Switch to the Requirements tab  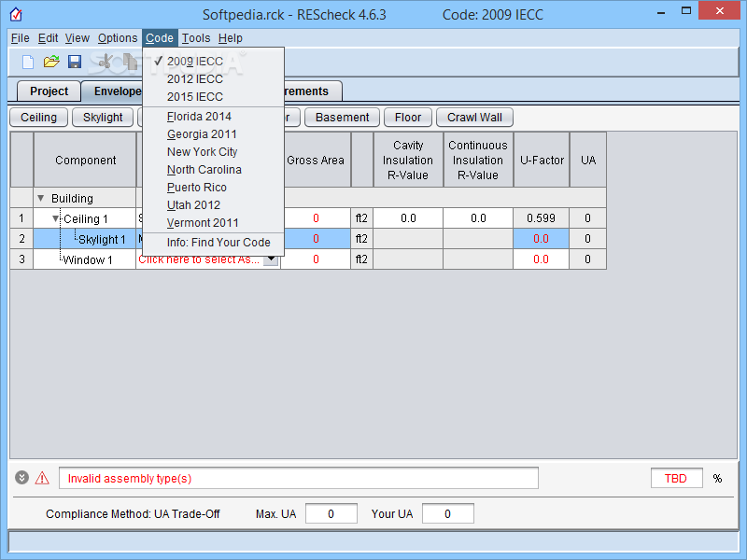(x=313, y=91)
